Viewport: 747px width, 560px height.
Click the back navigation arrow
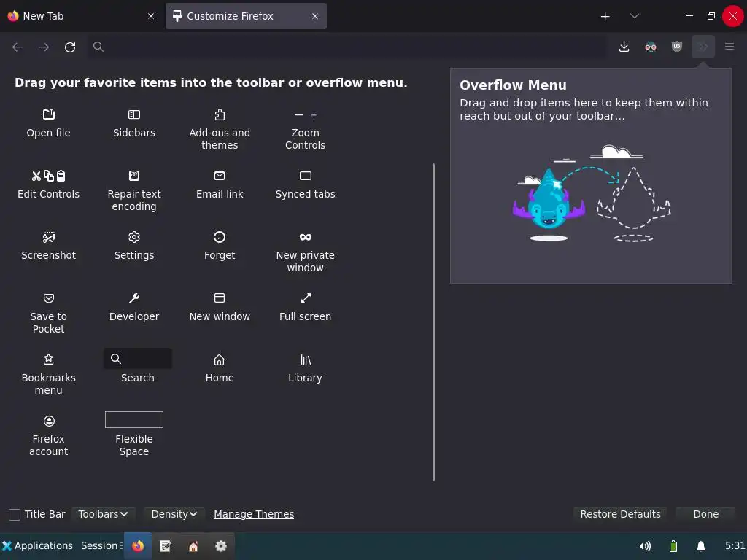[18, 47]
